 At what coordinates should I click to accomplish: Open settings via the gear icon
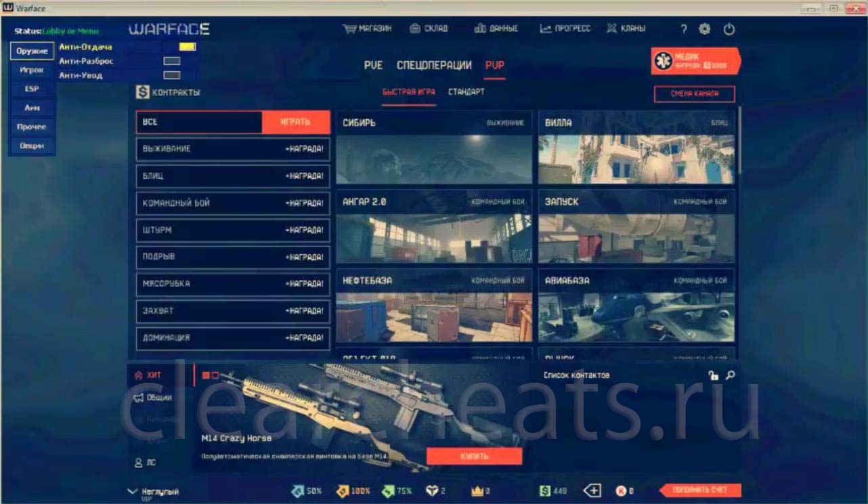(x=705, y=29)
